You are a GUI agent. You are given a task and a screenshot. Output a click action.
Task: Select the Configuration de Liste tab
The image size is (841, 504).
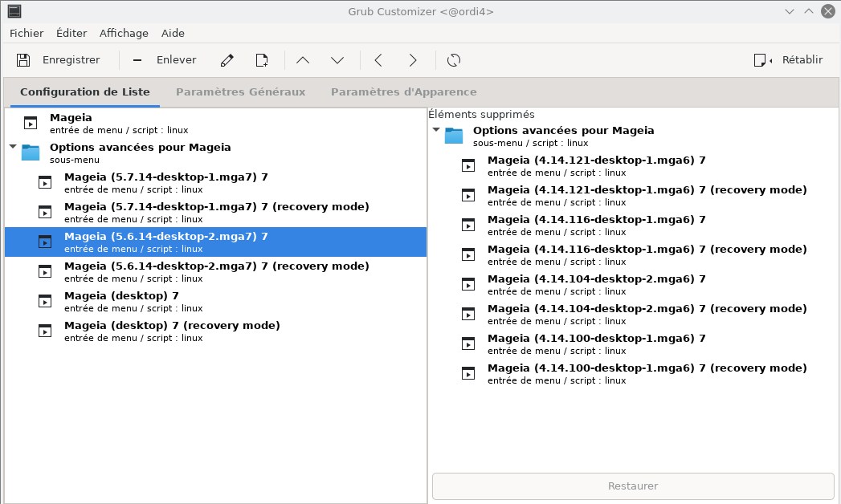pyautogui.click(x=85, y=91)
